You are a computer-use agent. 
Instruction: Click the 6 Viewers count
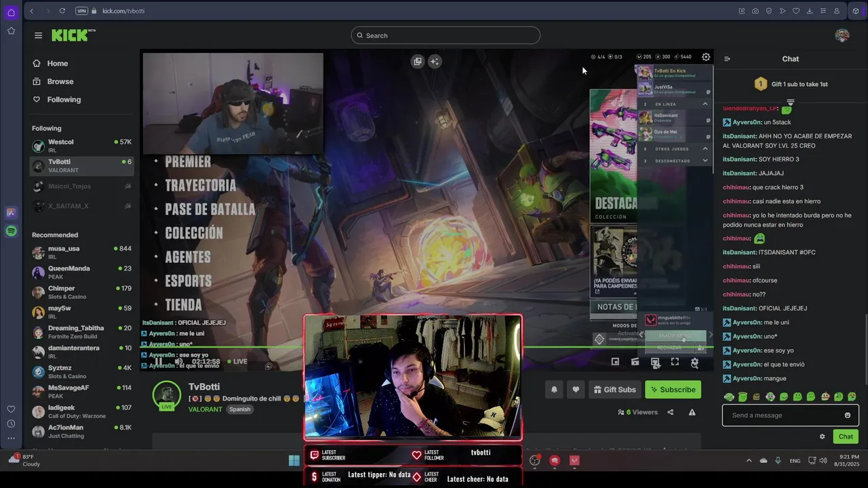tap(638, 412)
